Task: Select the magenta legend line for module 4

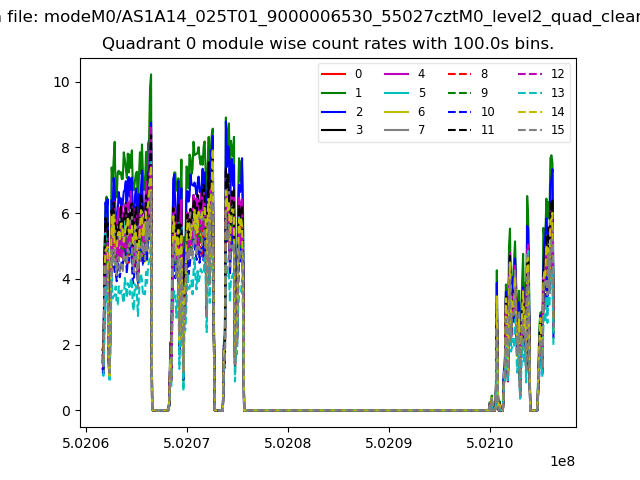Action: click(397, 74)
